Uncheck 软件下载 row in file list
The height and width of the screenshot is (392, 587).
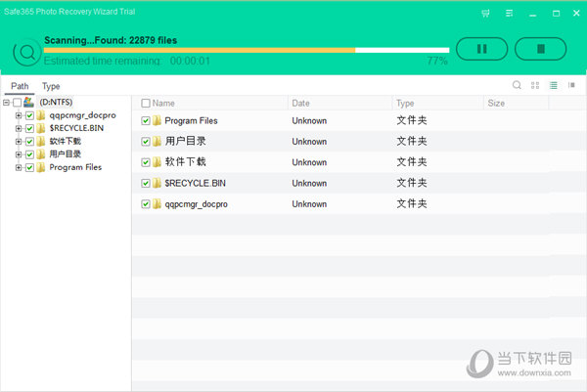pyautogui.click(x=146, y=162)
